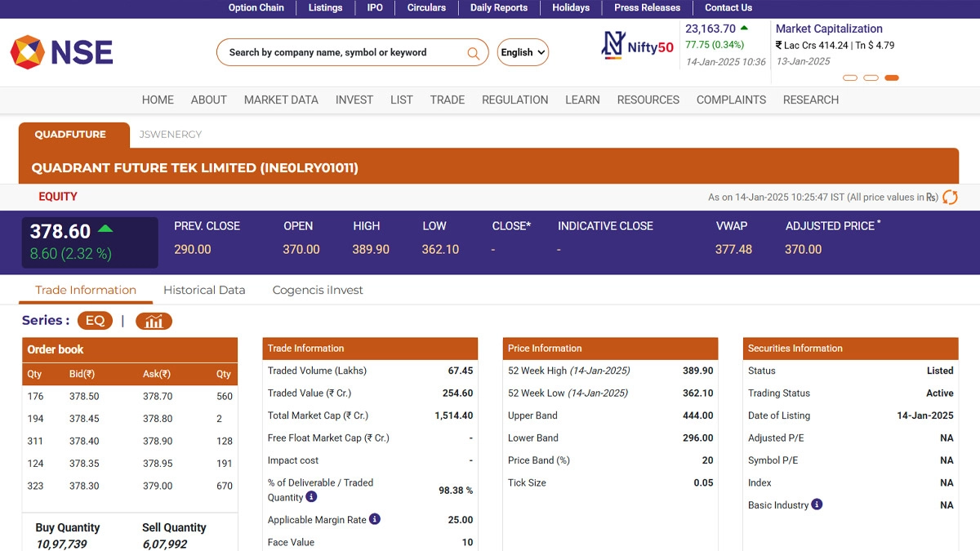Click the Nifty50 logo
980x551 pixels.
click(637, 47)
